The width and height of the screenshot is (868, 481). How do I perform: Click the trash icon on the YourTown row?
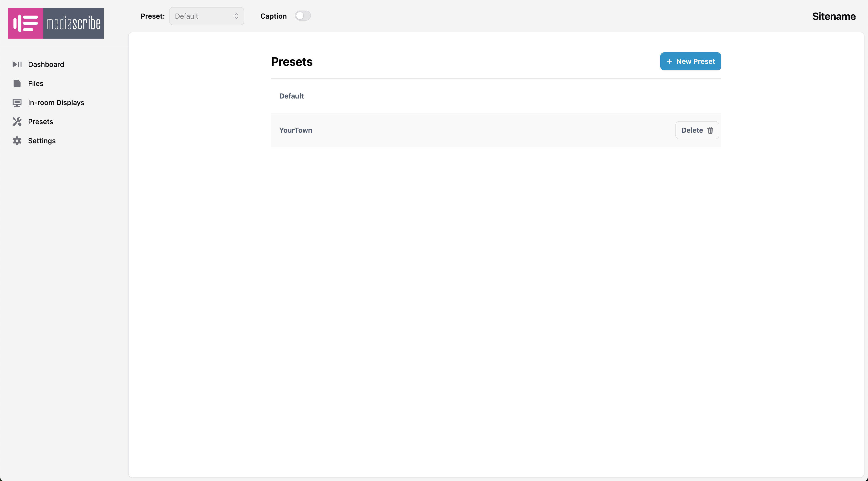pyautogui.click(x=710, y=130)
